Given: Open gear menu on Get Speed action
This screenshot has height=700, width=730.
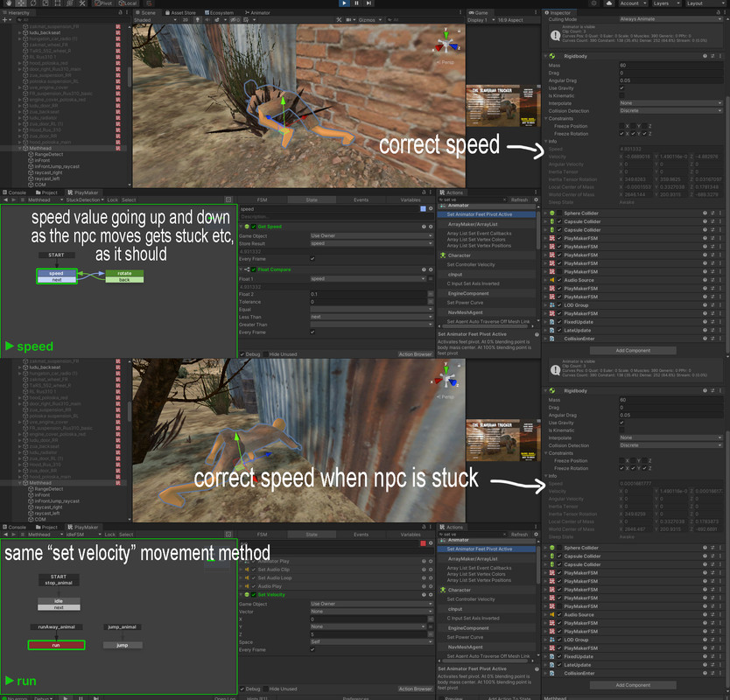Looking at the screenshot, I should pos(431,227).
